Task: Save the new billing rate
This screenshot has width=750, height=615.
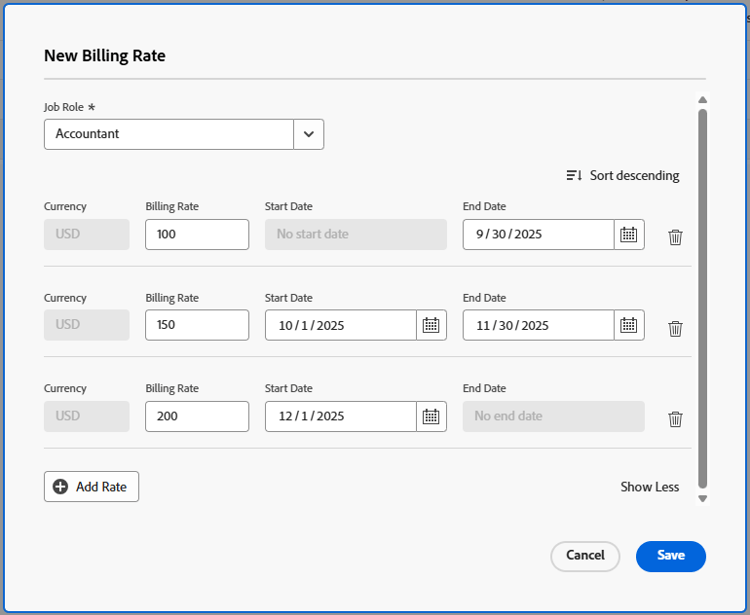Action: [x=670, y=556]
